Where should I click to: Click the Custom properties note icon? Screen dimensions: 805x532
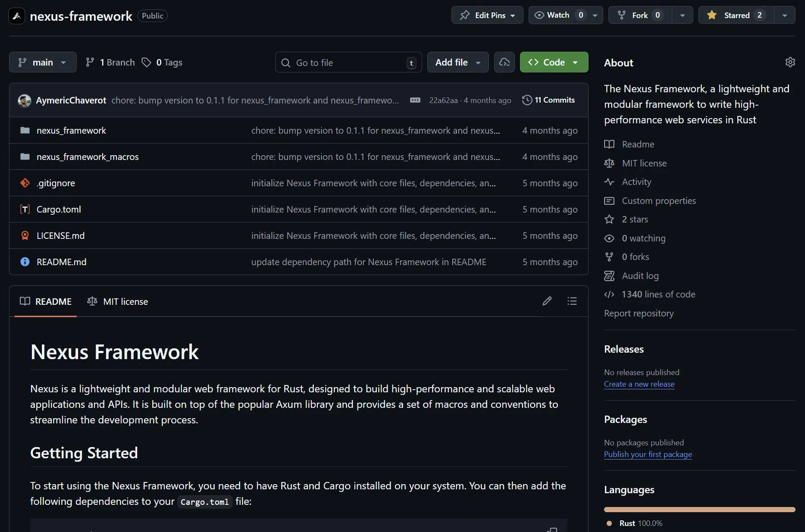pos(609,200)
